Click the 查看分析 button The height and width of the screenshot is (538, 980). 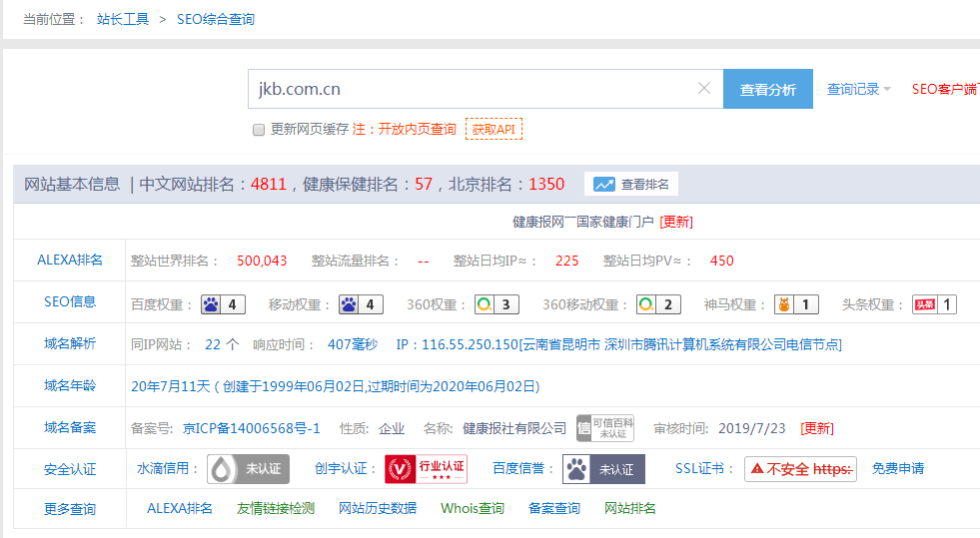point(768,89)
